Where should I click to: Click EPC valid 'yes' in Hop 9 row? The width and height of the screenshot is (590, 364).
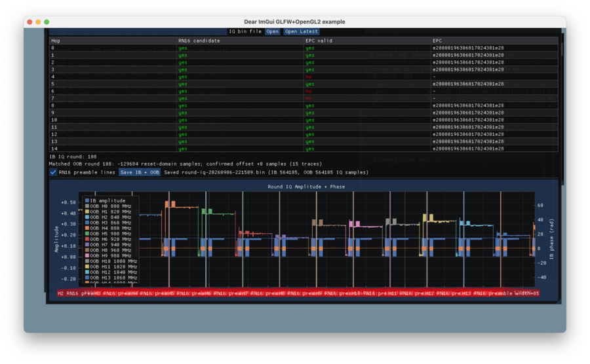pos(309,113)
